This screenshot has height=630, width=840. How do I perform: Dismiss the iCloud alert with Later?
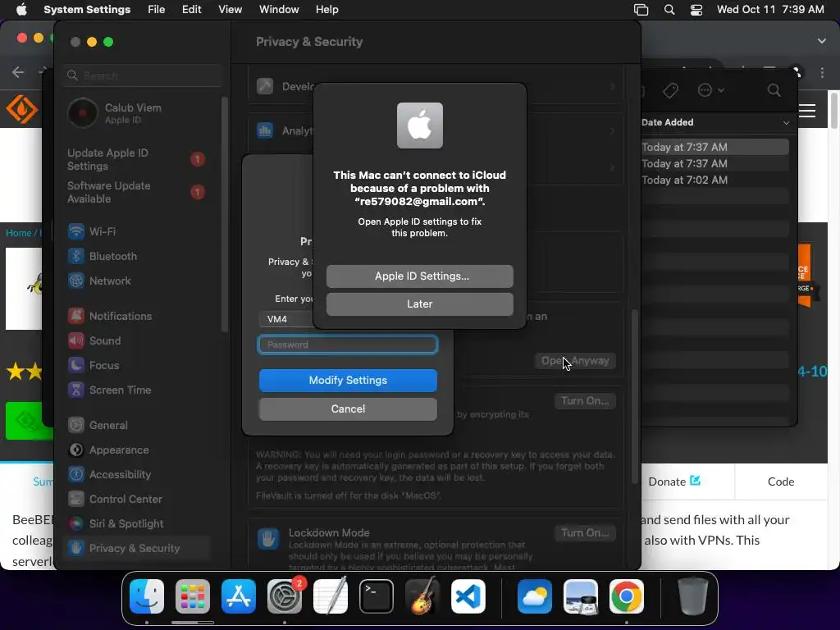419,304
